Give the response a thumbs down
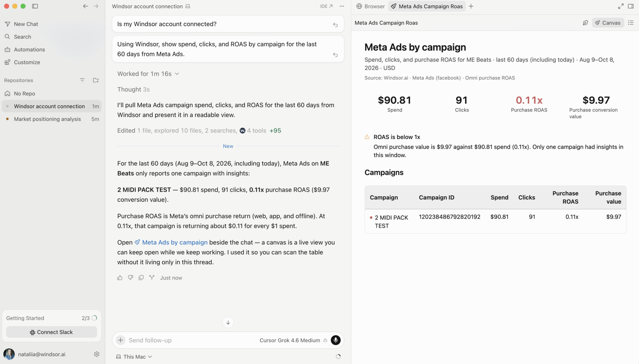 coord(130,278)
